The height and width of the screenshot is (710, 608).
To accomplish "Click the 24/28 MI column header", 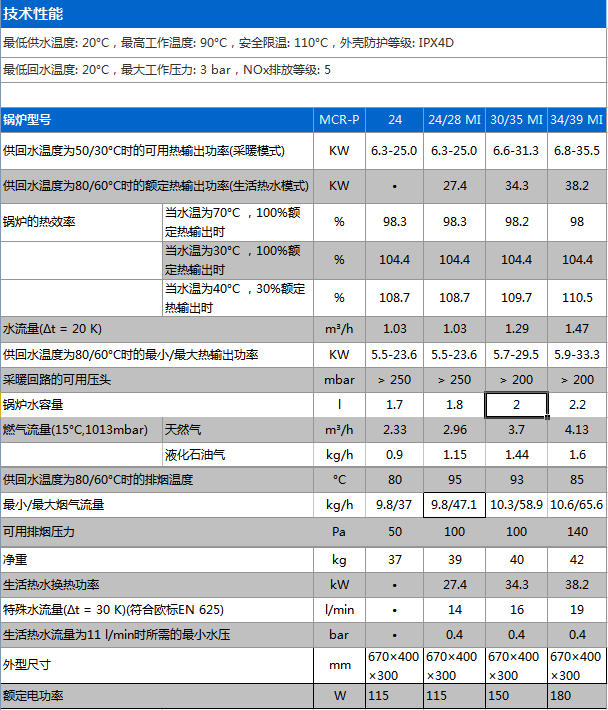I will tap(455, 119).
